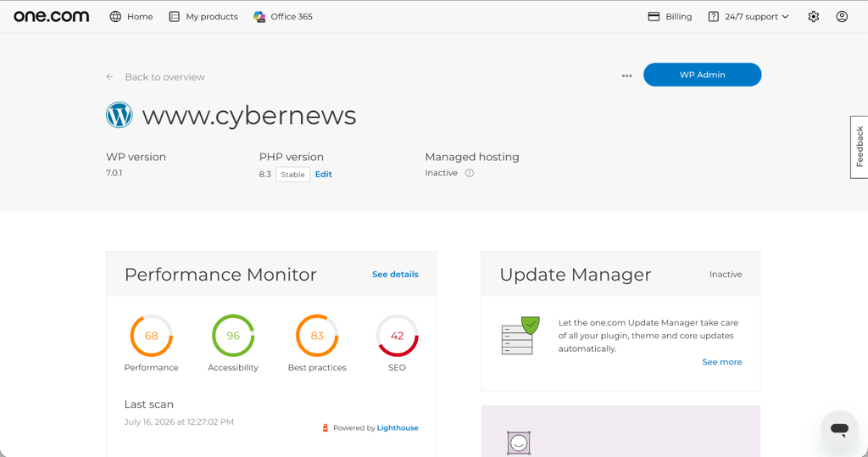Open the chat bubble widget
868x457 pixels.
coord(839,429)
